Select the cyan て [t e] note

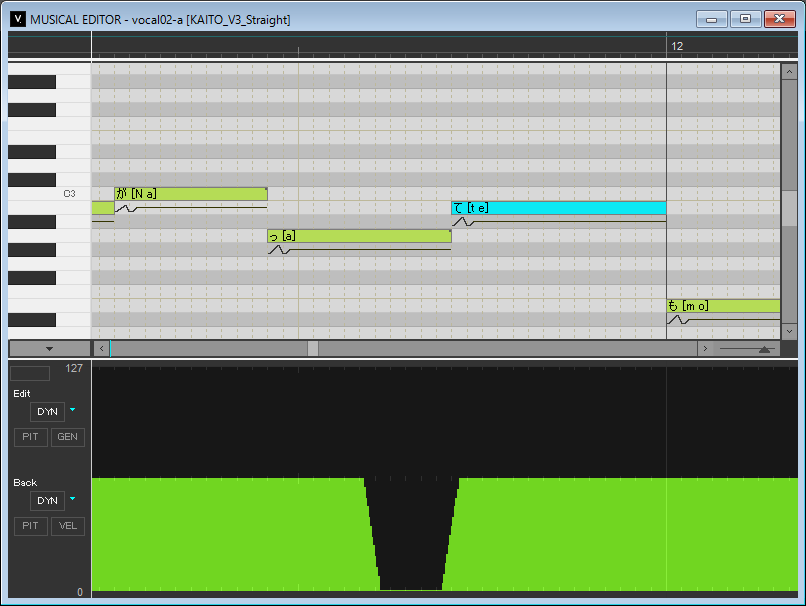pos(559,208)
